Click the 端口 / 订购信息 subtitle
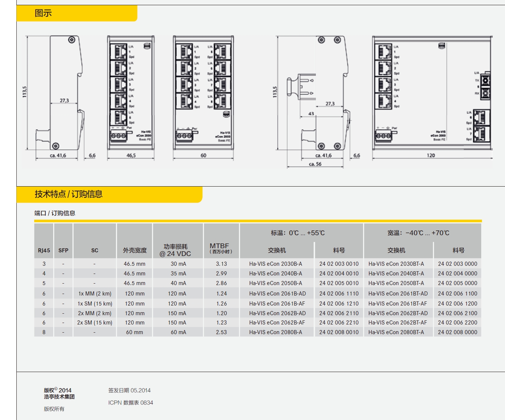The width and height of the screenshot is (505, 420). [55, 213]
